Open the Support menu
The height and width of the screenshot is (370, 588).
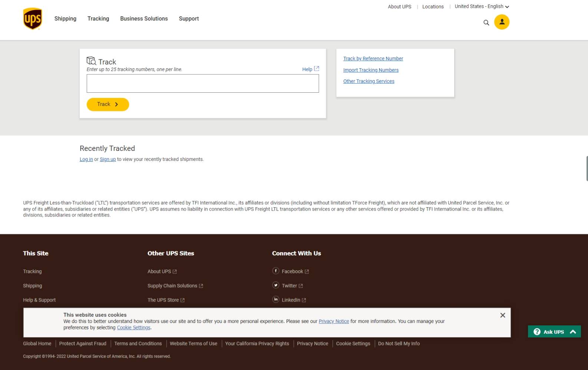189,19
